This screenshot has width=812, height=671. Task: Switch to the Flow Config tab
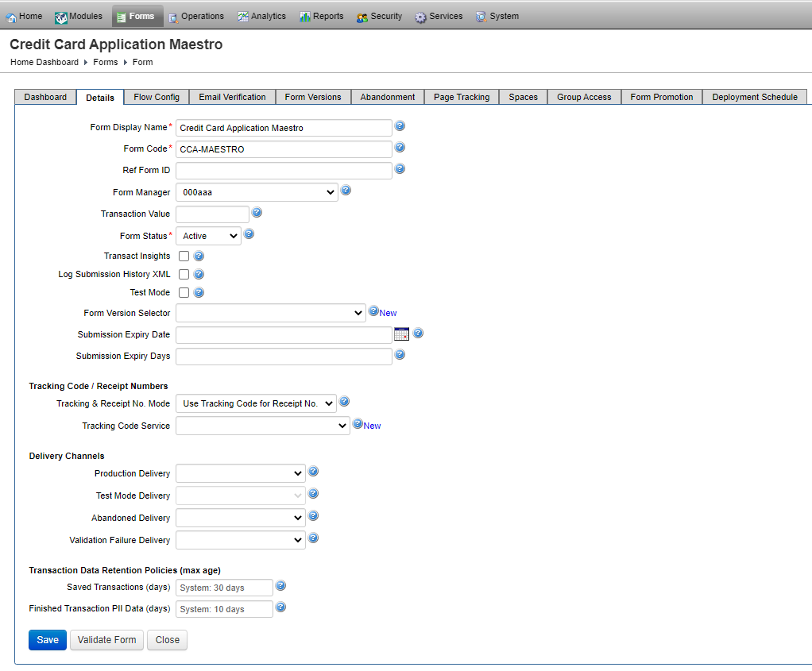pyautogui.click(x=156, y=97)
